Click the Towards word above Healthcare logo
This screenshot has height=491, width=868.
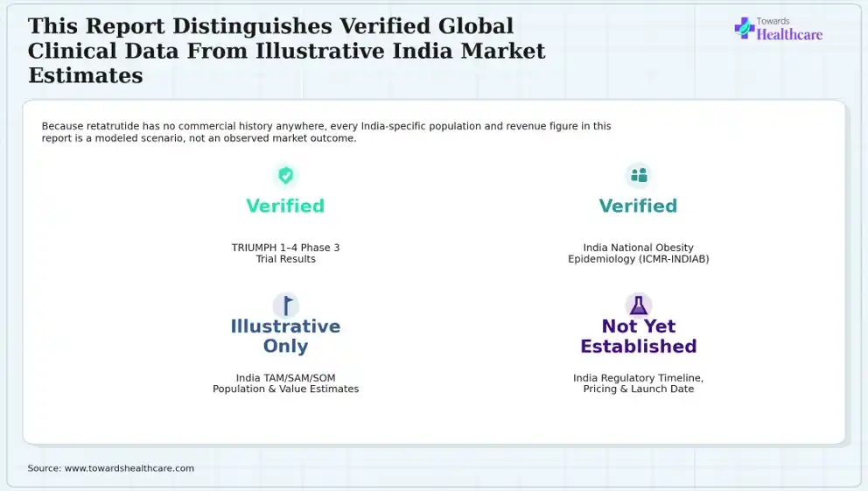(x=773, y=22)
